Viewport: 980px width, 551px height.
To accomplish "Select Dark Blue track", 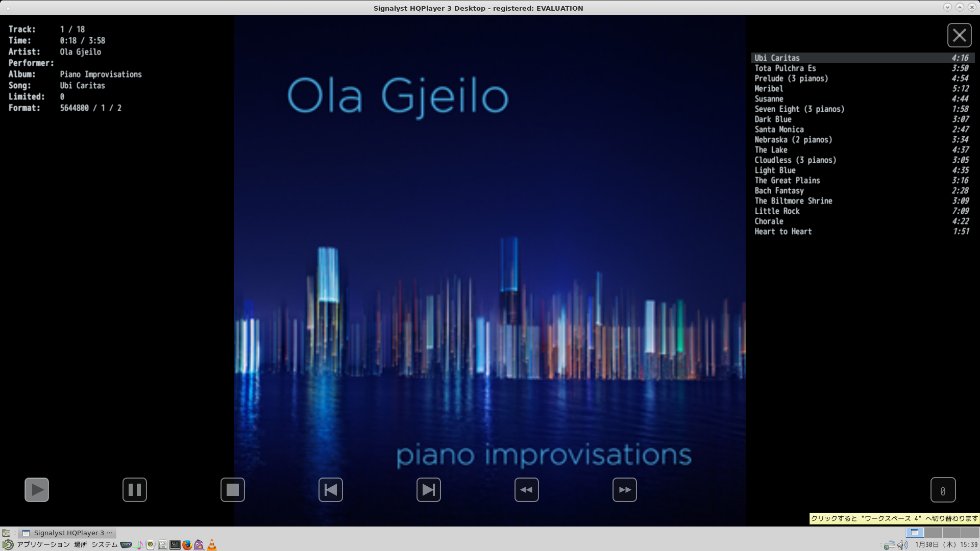I will click(863, 119).
